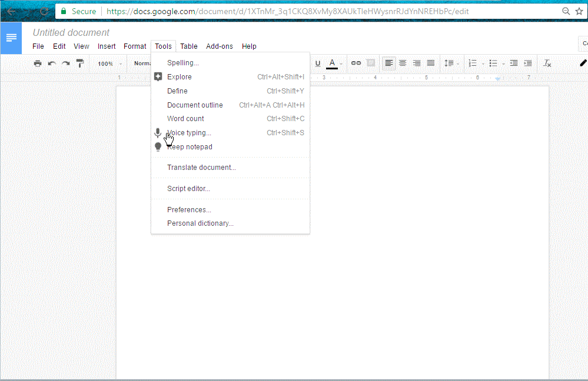Click the Increase indent icon
This screenshot has height=381, width=588.
pos(527,63)
